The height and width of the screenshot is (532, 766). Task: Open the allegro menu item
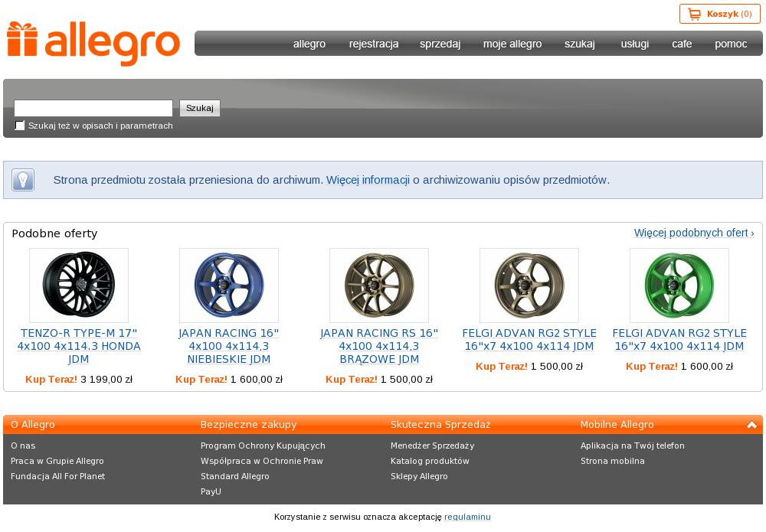coord(309,44)
